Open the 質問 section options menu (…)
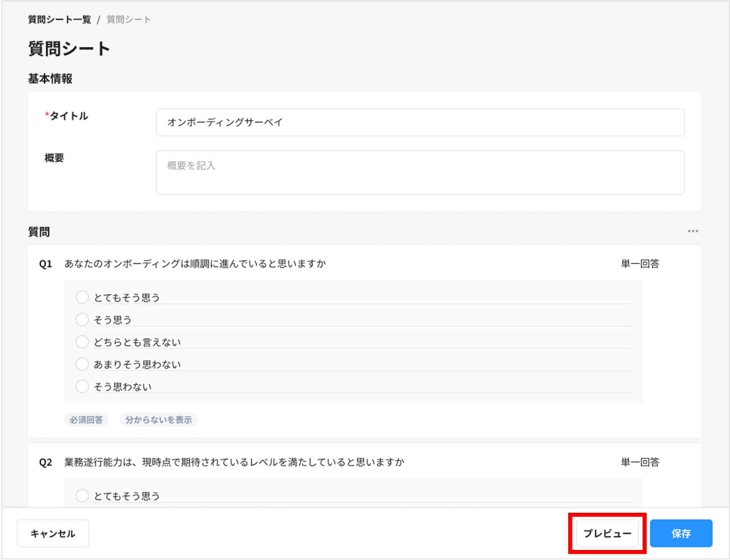Screen dimensions: 730x560 (693, 231)
